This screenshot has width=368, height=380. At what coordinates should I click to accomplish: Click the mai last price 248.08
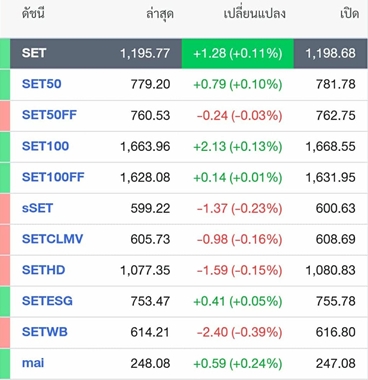click(150, 363)
